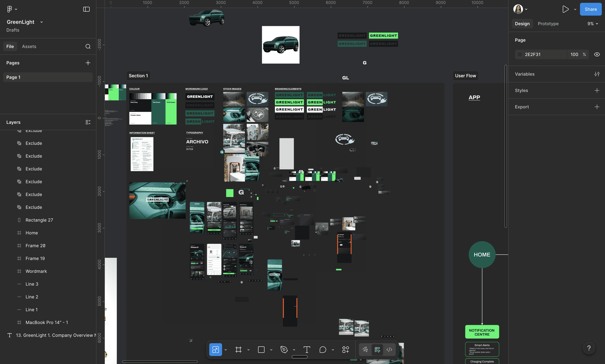
Task: Open the Variables settings icon
Action: 597,74
